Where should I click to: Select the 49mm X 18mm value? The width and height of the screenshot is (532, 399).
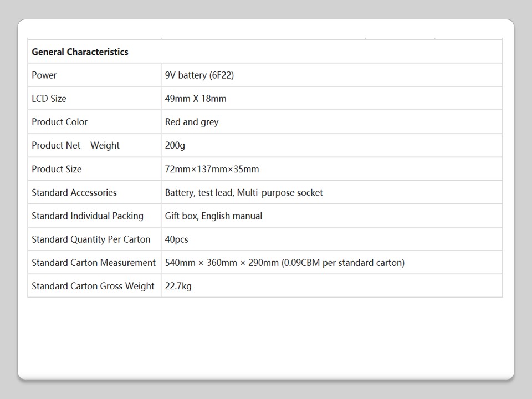point(196,99)
